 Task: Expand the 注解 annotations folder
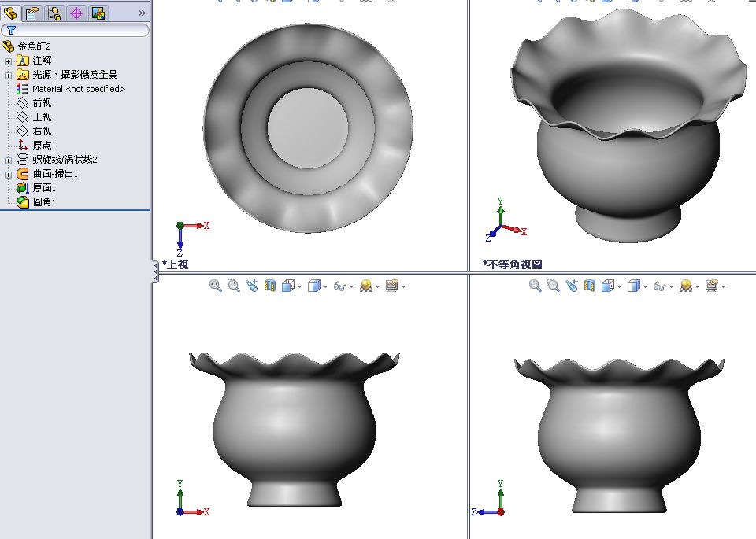point(8,61)
